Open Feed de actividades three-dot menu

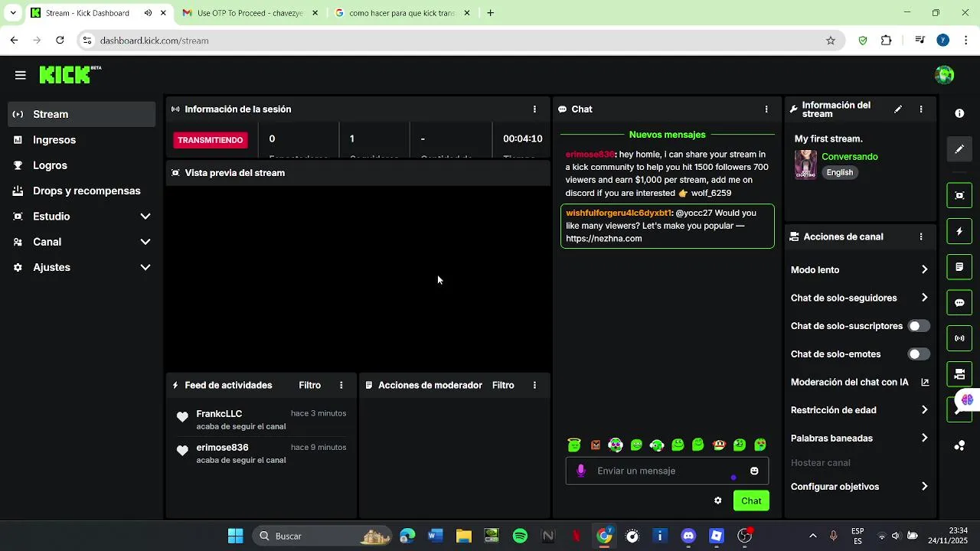click(341, 386)
